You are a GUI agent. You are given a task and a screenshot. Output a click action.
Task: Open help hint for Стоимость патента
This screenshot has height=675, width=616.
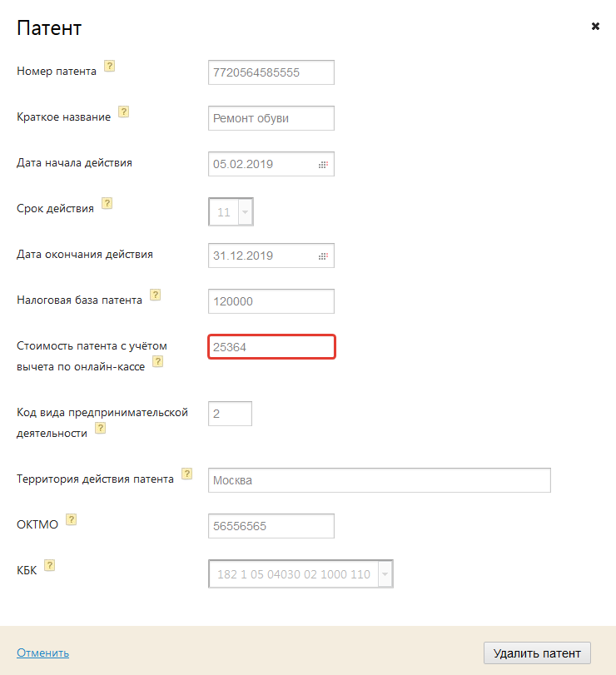pos(157,361)
